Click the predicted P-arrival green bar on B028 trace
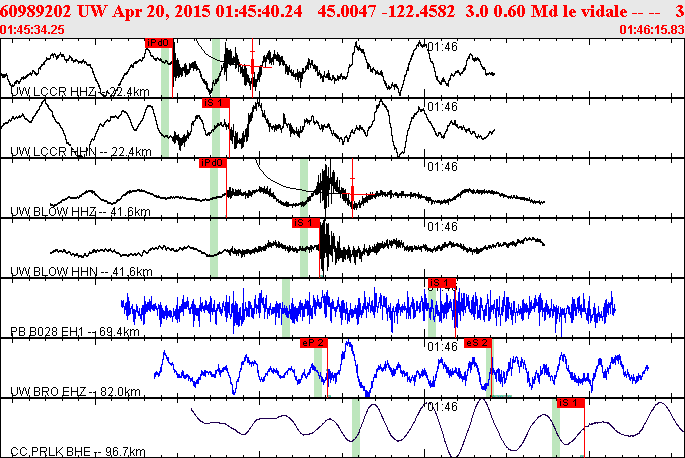The width and height of the screenshot is (685, 458). [286, 308]
